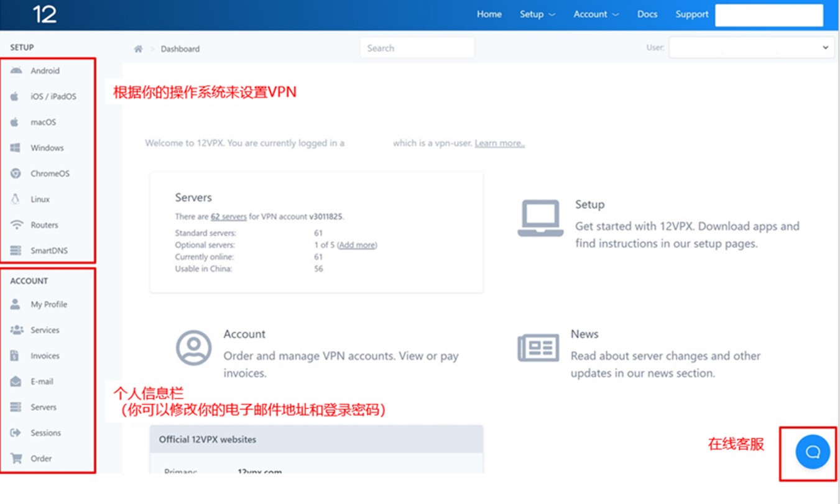This screenshot has width=840, height=504.
Task: Select Android in the Setup sidebar
Action: pos(45,71)
